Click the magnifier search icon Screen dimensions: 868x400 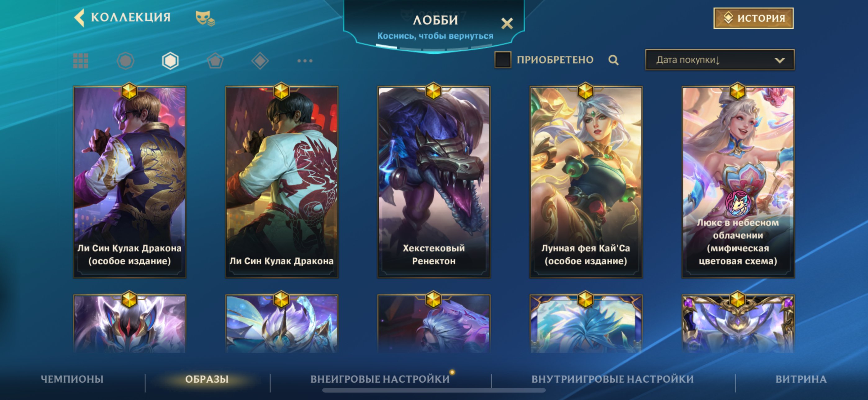click(x=614, y=60)
